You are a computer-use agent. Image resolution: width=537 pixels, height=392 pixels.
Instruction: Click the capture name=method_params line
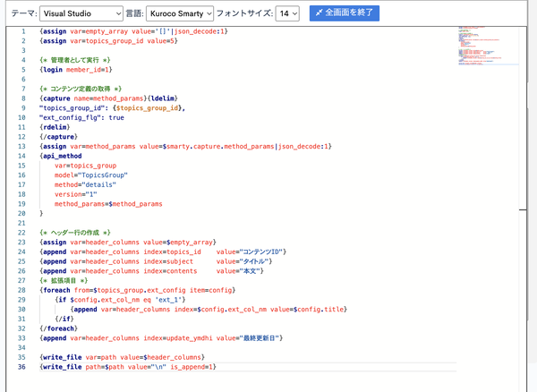[108, 98]
